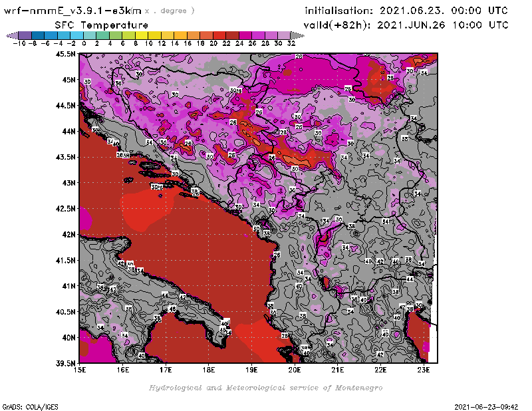
Task: Click the dark blue -8 to -6 legend swatch
Action: coord(38,35)
